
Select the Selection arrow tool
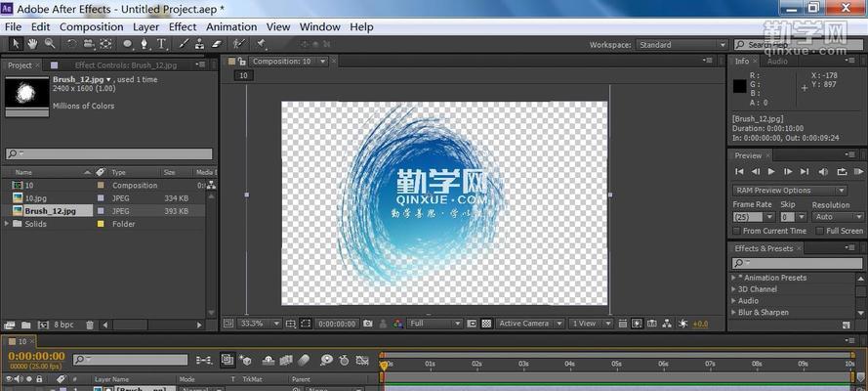[16, 44]
